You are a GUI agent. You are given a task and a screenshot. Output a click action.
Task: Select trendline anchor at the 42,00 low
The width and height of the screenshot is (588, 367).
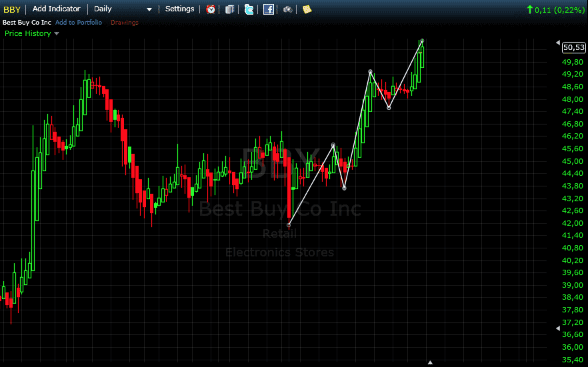coord(289,225)
